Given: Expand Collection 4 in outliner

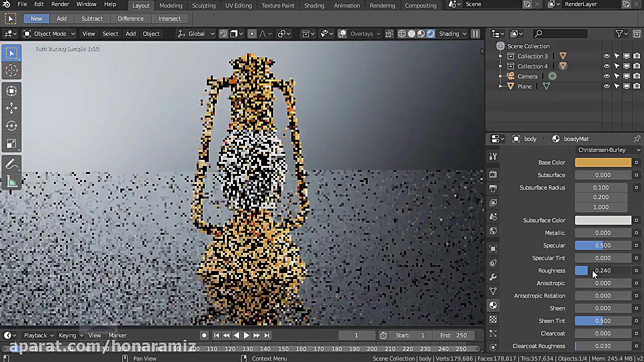Looking at the screenshot, I should (500, 66).
